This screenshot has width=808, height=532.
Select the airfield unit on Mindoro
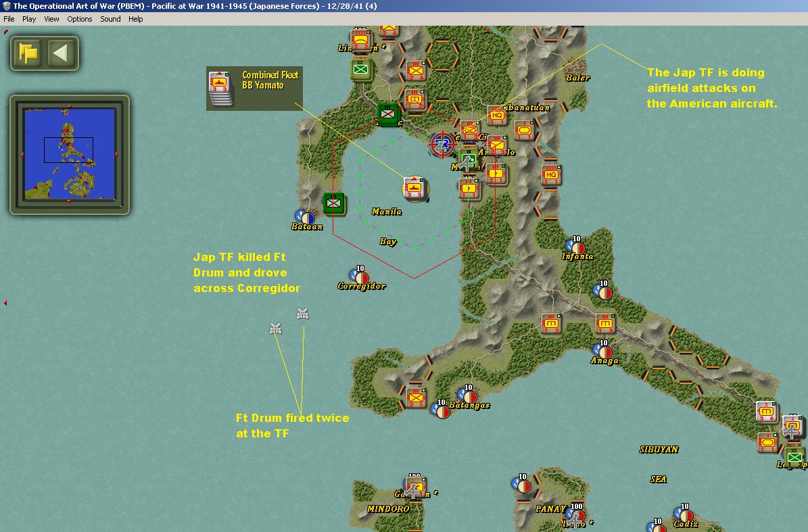[x=415, y=488]
